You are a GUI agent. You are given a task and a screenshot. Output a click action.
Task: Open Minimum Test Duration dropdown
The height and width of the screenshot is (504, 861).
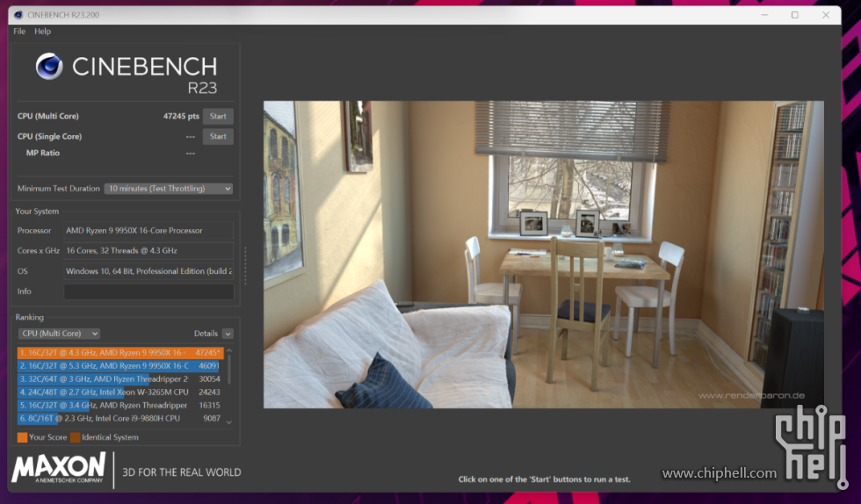[169, 188]
